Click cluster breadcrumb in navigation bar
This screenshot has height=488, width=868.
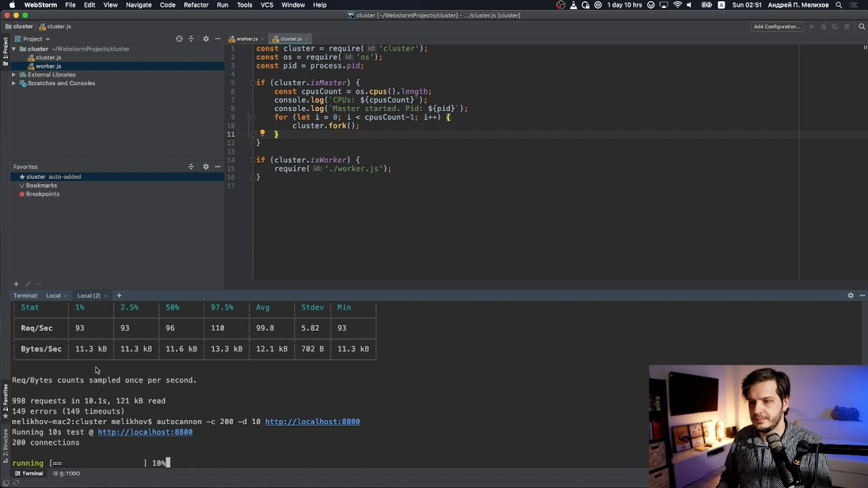click(x=18, y=26)
